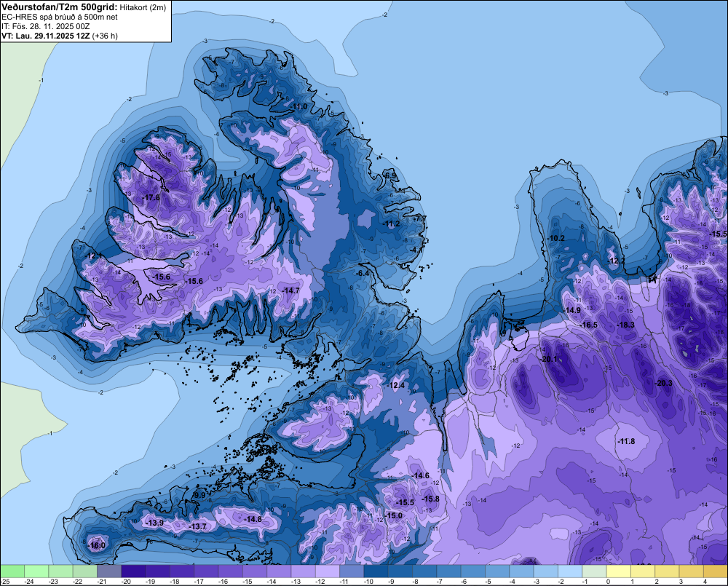Select the 'VT: Lau. 29.11.2025 12Z' valid time
This screenshot has height=586, width=728.
45,35
